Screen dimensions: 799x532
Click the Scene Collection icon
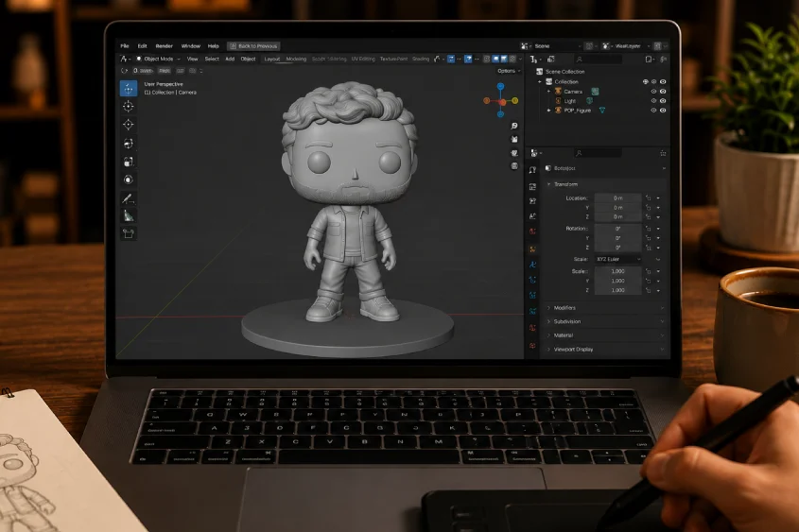[540, 72]
